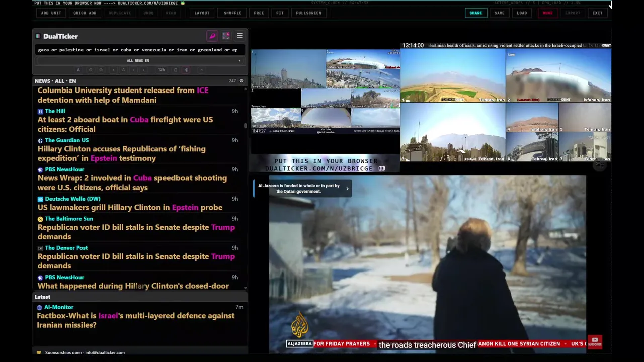Change the 12h time range setting
The image size is (644, 362).
point(162,70)
